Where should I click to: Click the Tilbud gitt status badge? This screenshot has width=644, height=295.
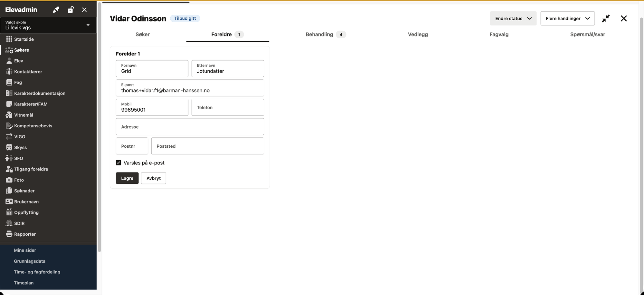point(185,18)
